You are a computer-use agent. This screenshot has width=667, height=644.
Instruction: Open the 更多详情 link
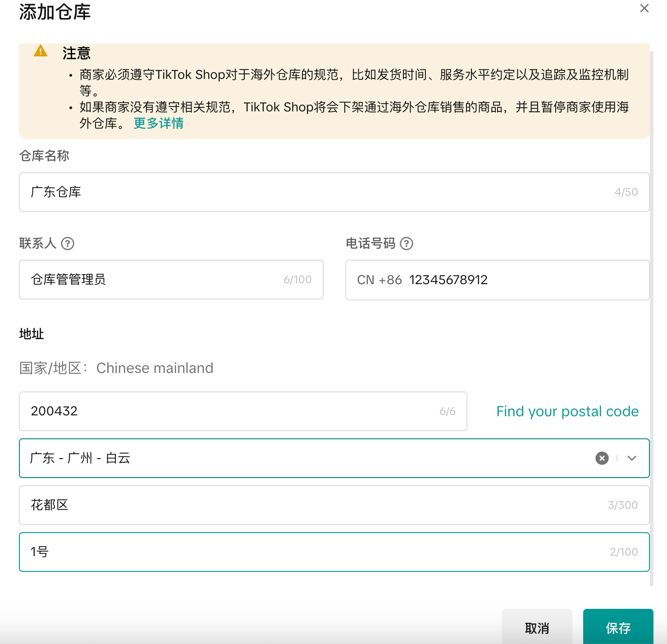(159, 123)
